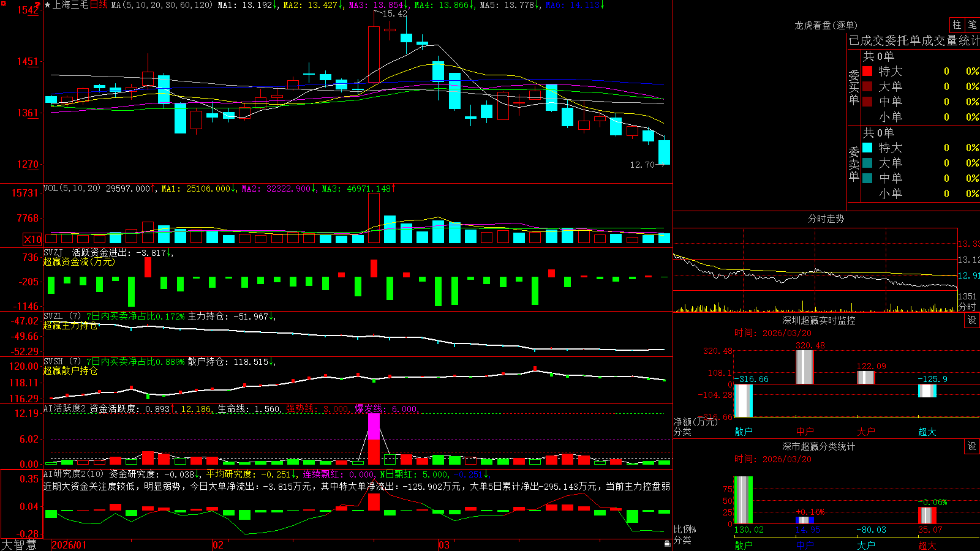This screenshot has height=551, width=980.
Task: Click the lock icon on the date axis
Action: tap(667, 544)
